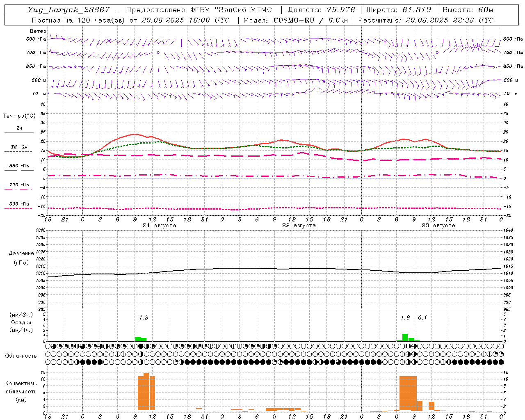The width and height of the screenshot is (525, 420).
Task: Click the Тем-ра(°C) axis title
Action: pyautogui.click(x=19, y=116)
